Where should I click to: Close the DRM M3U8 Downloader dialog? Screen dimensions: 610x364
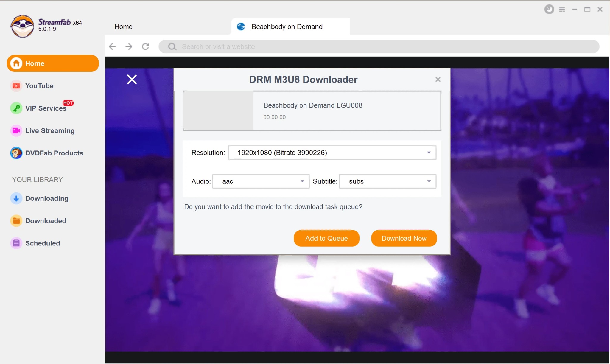438,79
